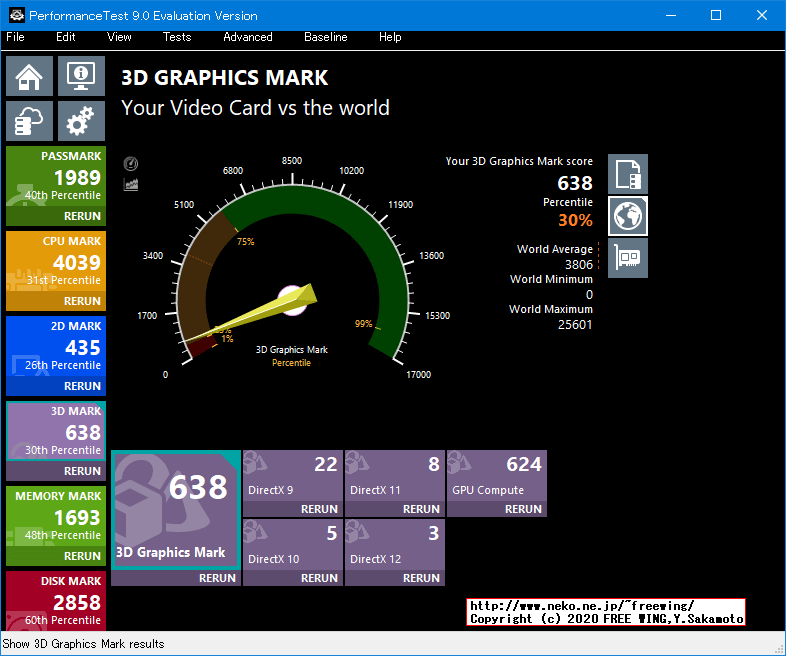Open the video card hardware icon
Image resolution: width=786 pixels, height=656 pixels.
pyautogui.click(x=628, y=258)
